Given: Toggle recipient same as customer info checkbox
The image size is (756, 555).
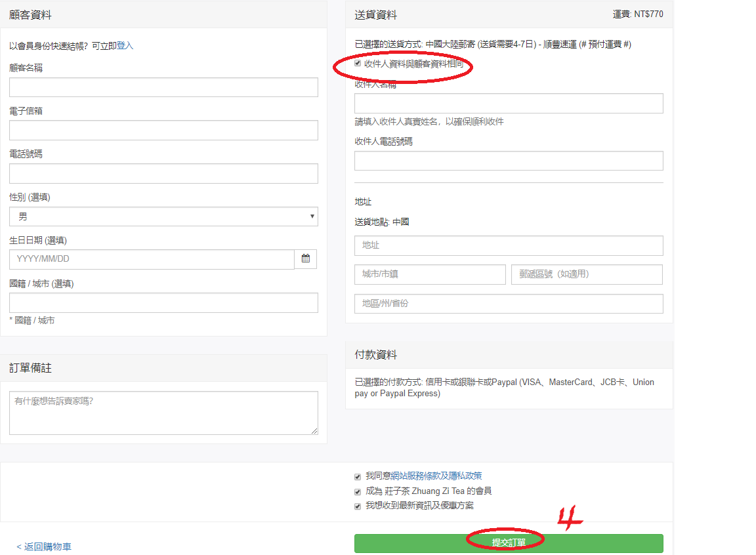Looking at the screenshot, I should [x=358, y=64].
